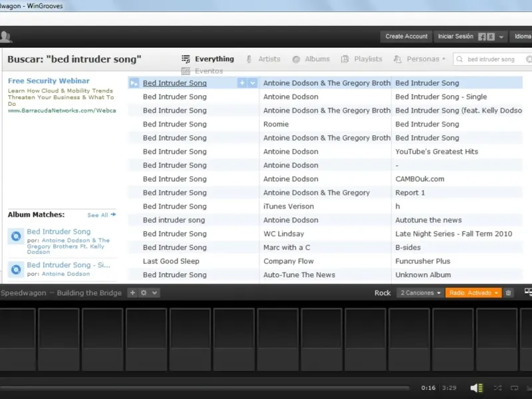Toggle shuffle mode icon
The height and width of the screenshot is (399, 532).
497,388
